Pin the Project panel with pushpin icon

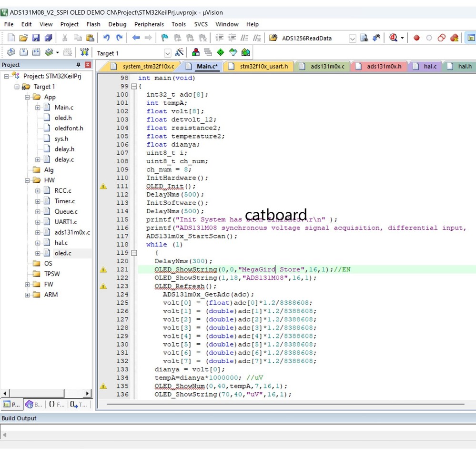(x=78, y=65)
